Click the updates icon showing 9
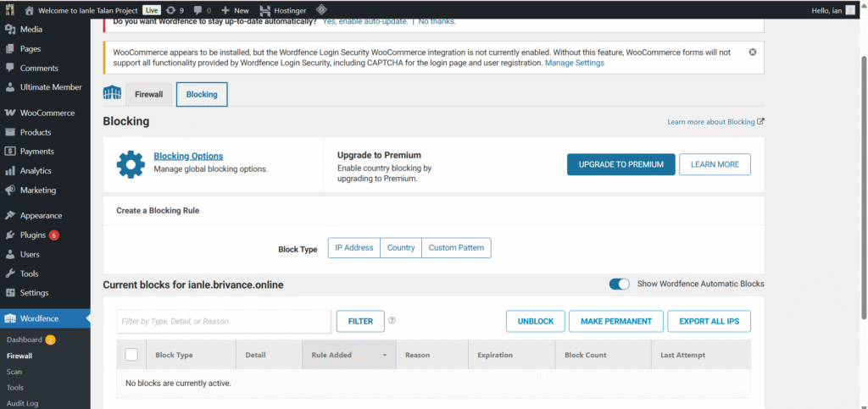Viewport: 868px width, 409px height. (175, 9)
